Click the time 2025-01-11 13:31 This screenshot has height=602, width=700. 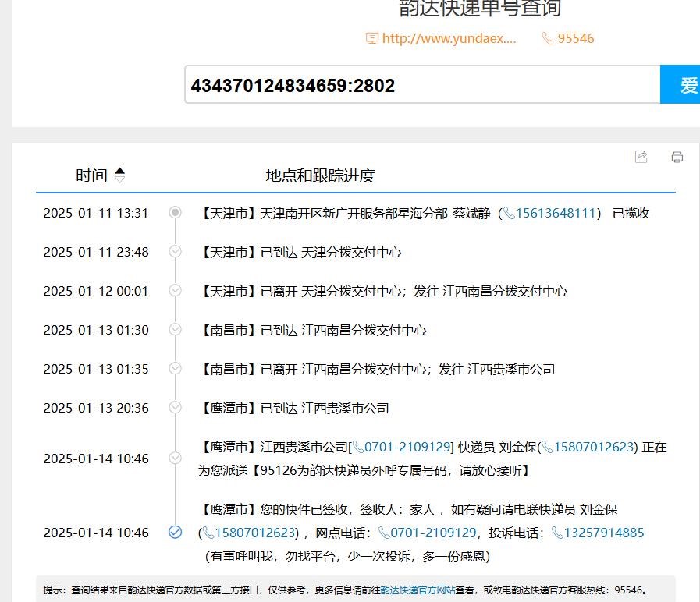95,214
